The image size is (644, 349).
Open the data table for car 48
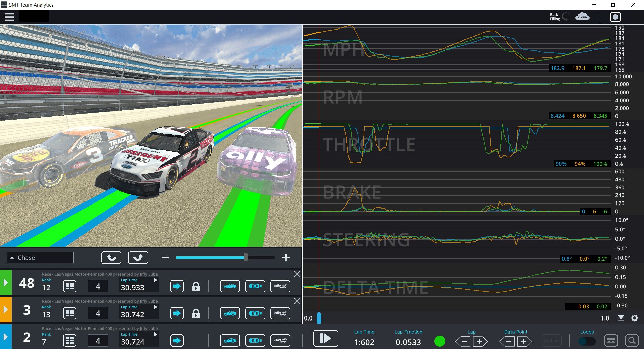[70, 286]
